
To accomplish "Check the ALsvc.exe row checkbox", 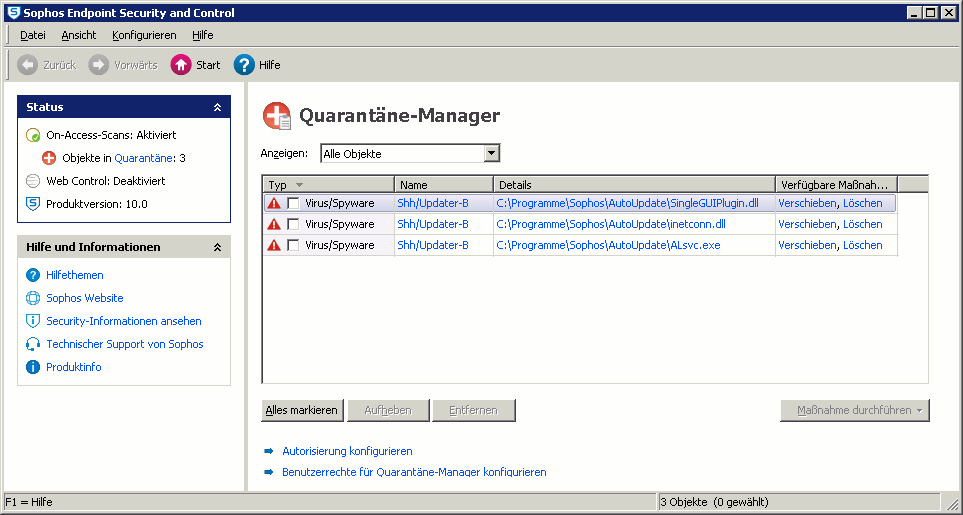I will pos(294,245).
